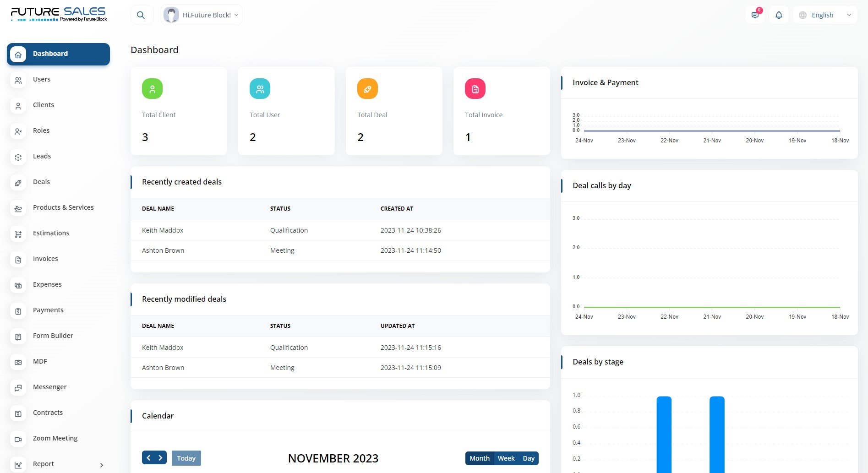Click the orange Total Deal rocket icon
The height and width of the screenshot is (473, 868).
367,89
